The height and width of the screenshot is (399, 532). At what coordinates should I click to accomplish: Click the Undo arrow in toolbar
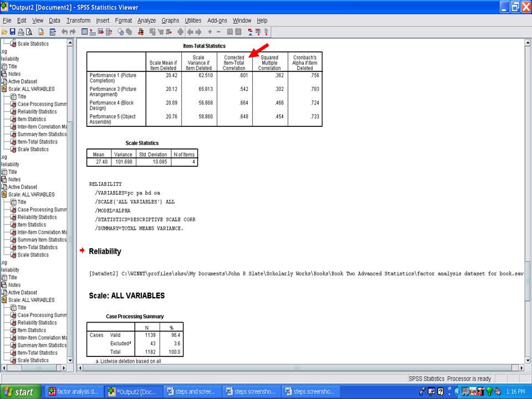point(65,32)
